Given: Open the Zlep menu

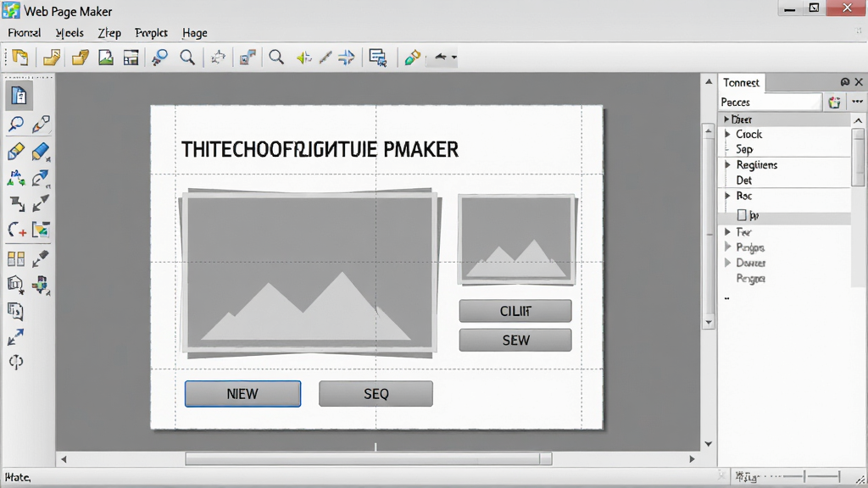Looking at the screenshot, I should click(109, 33).
